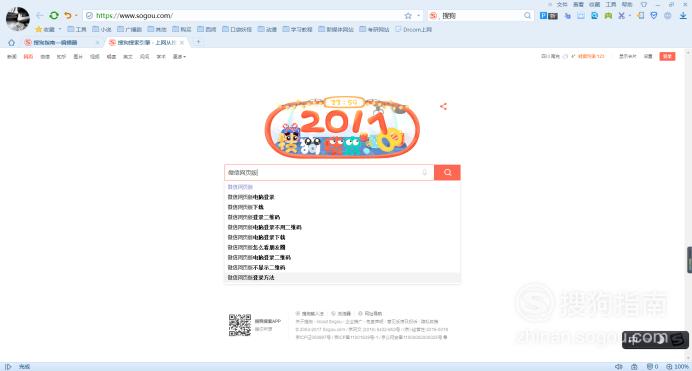Viewport: 692px width, 371px height.
Task: Click the orange link in page top bar
Action: pos(591,56)
